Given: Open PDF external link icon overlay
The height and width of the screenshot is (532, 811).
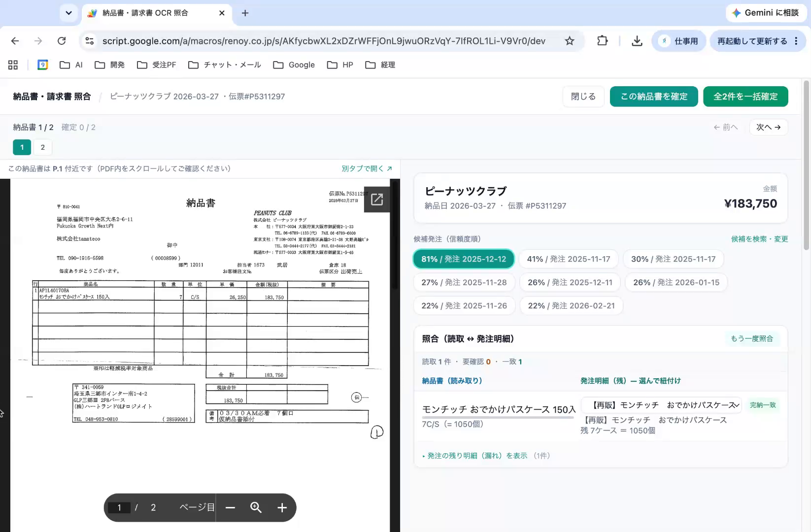Looking at the screenshot, I should click(x=377, y=199).
